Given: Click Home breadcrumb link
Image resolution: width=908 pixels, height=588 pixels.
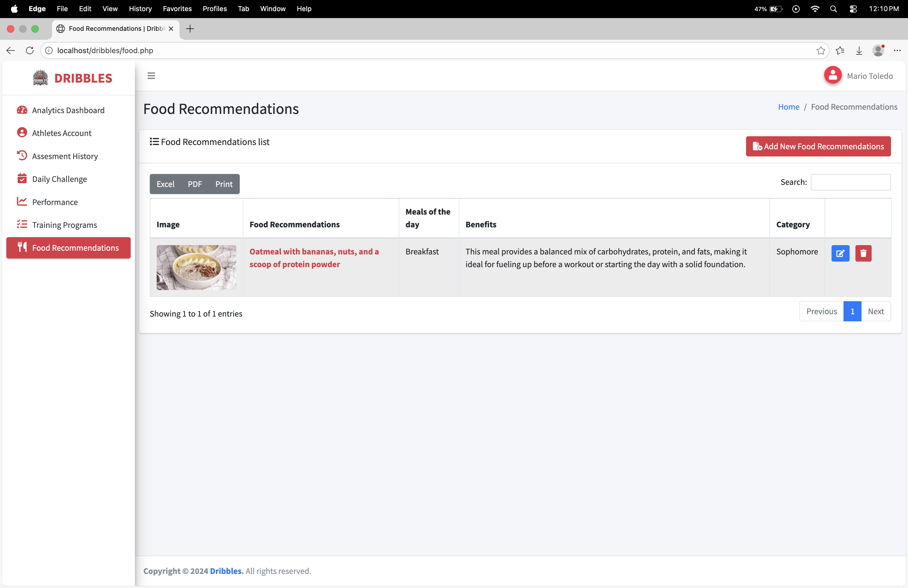Looking at the screenshot, I should point(788,107).
